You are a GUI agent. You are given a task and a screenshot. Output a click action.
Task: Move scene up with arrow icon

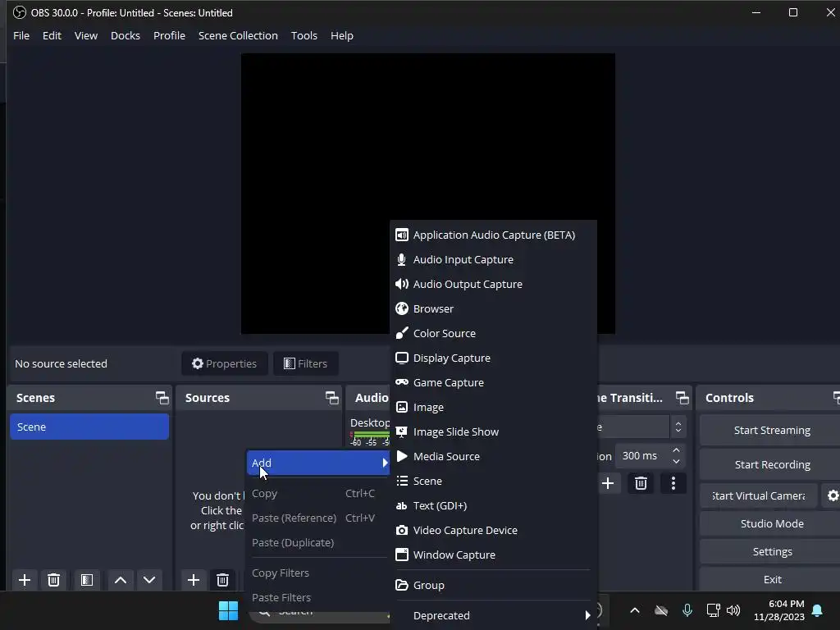[121, 580]
